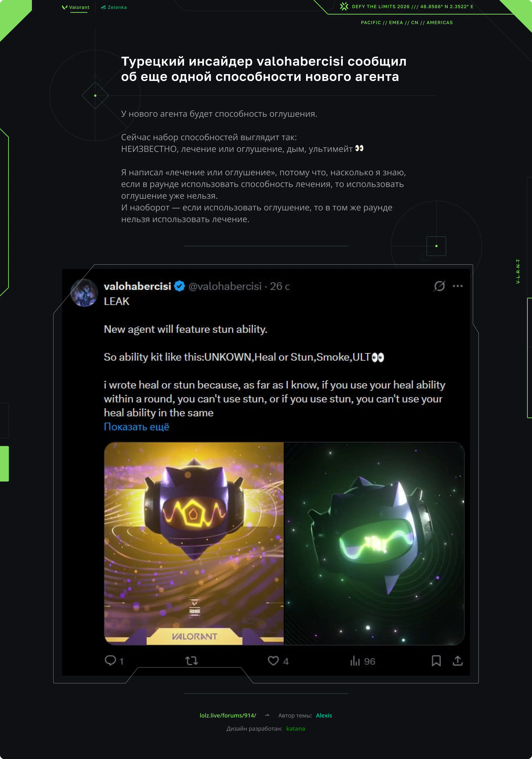Open lolz.live/forums/914/ link
The height and width of the screenshot is (759, 532).
[x=228, y=715]
